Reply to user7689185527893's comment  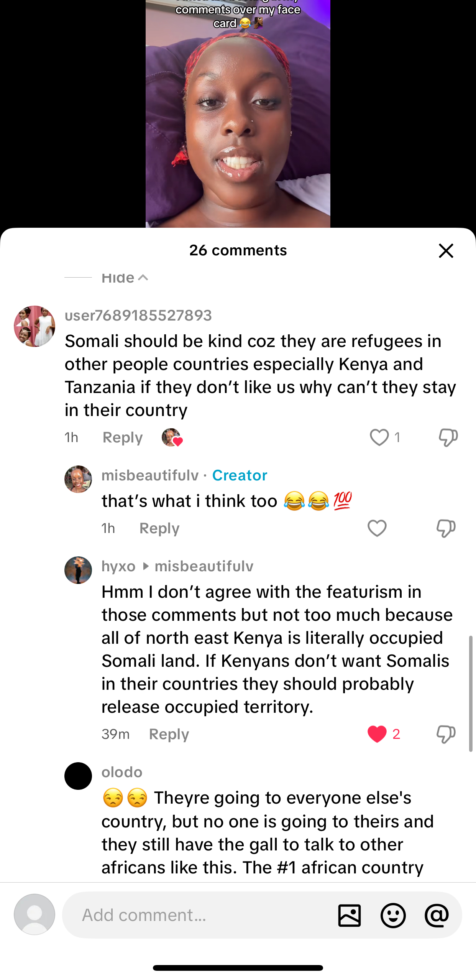pyautogui.click(x=123, y=437)
